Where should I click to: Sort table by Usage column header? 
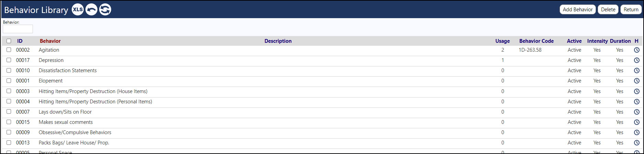(502, 41)
